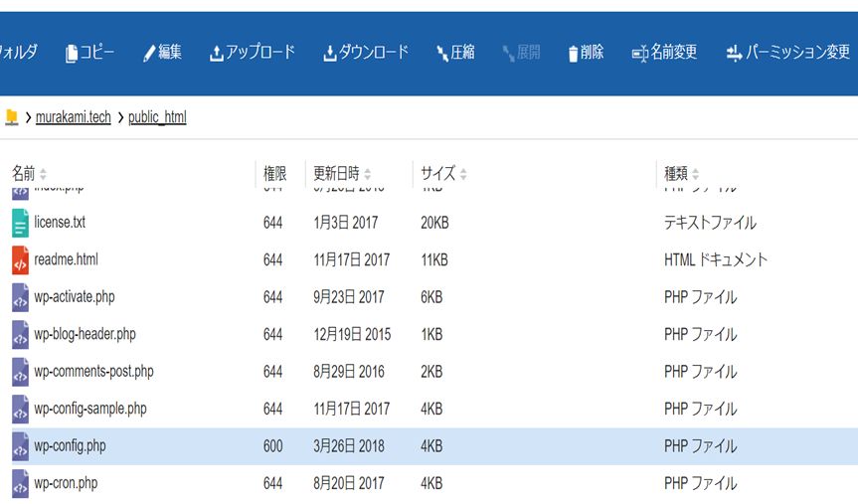This screenshot has width=858, height=504.
Task: Click the HTML ドキュメント type cell
Action: pos(716,259)
